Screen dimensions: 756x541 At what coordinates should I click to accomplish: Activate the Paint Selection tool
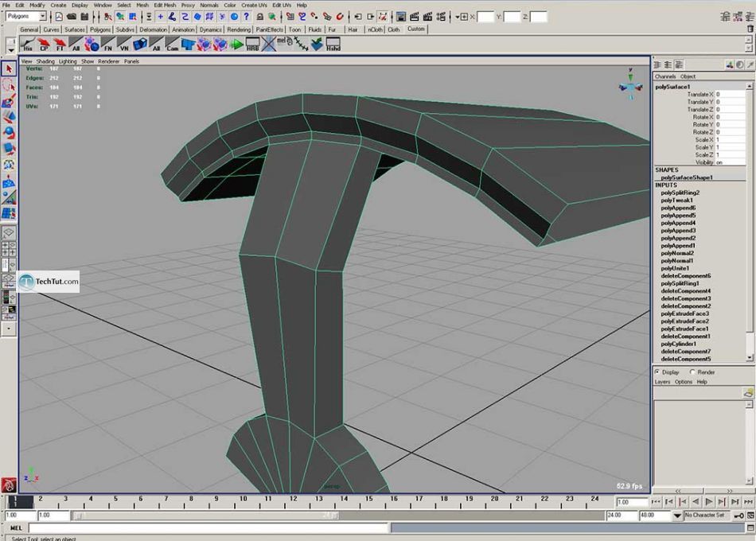click(x=9, y=101)
